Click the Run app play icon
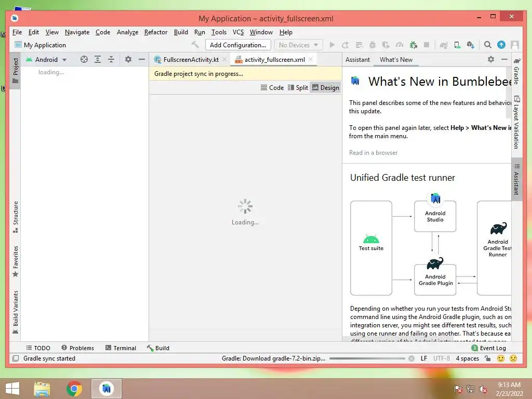The width and height of the screenshot is (532, 399). coord(332,45)
